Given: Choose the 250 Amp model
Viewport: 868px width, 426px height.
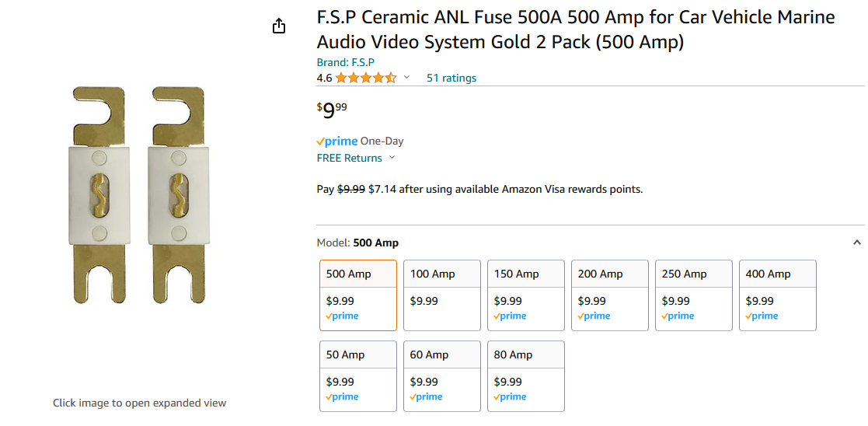Looking at the screenshot, I should point(694,295).
